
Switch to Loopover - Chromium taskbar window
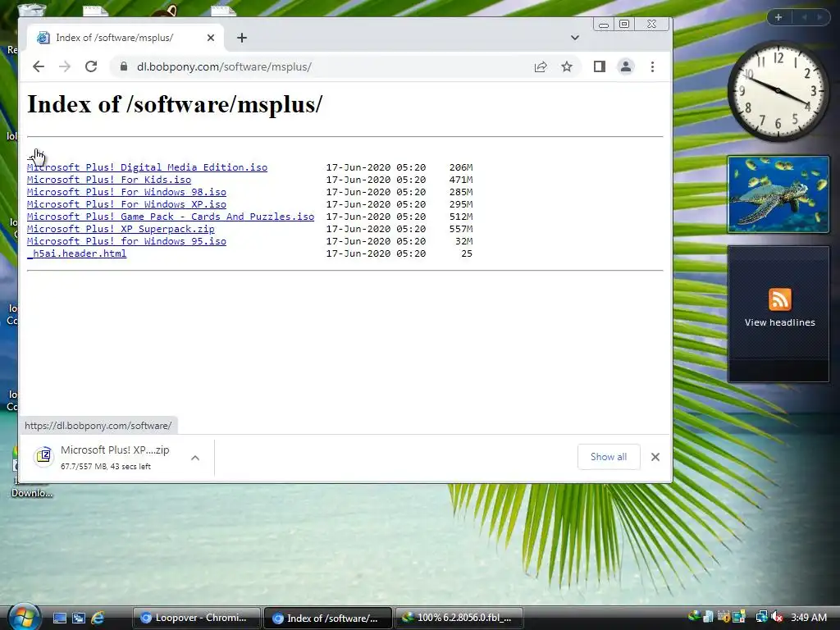(x=196, y=618)
